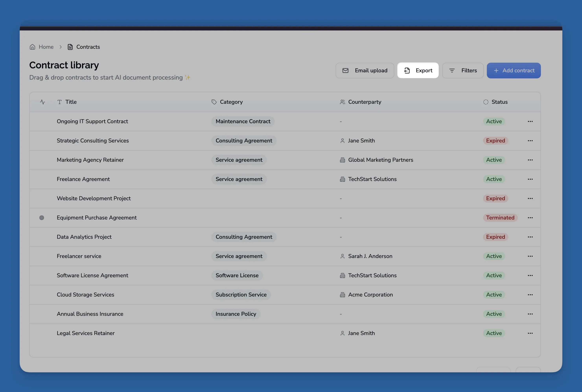Open the actions menu for Legal Services Retainer
The image size is (582, 392).
tap(530, 333)
